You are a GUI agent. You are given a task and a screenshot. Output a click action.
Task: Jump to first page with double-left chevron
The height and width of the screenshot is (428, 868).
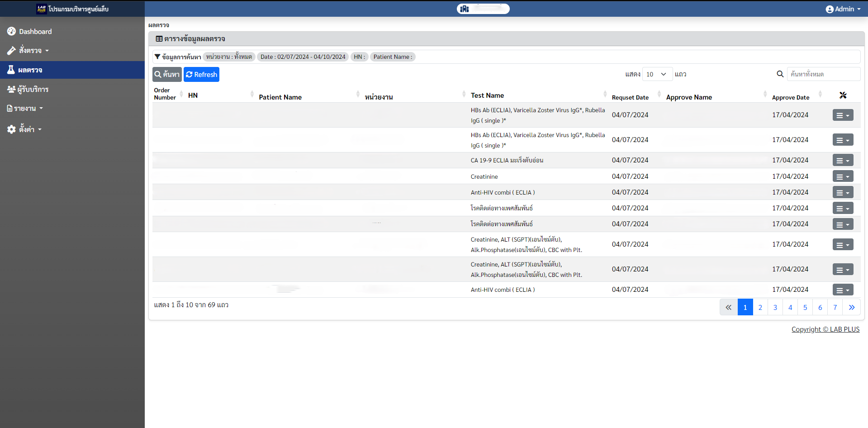(728, 308)
